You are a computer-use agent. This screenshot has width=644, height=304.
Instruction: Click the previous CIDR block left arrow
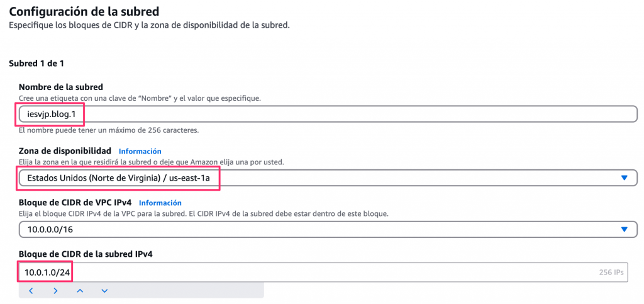point(31,291)
